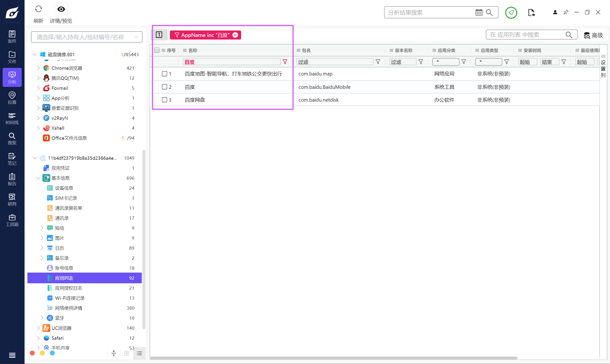The width and height of the screenshot is (610, 364).
Task: Select the 设备信息 tree item
Action: pos(85,188)
